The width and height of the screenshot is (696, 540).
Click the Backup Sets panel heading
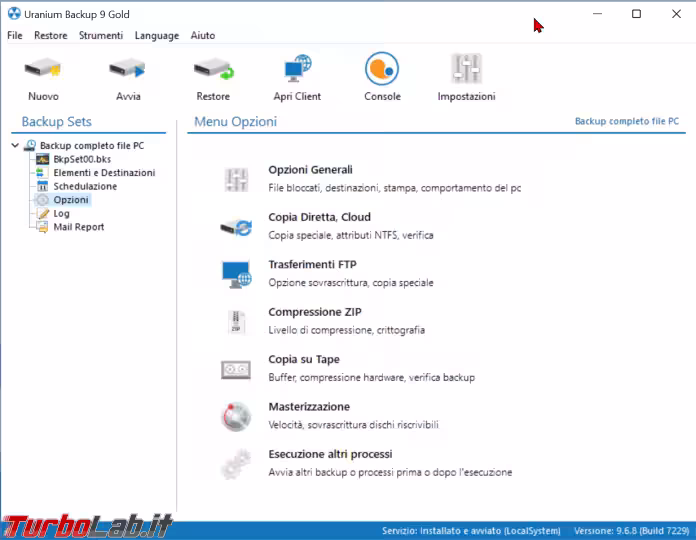coord(56,122)
